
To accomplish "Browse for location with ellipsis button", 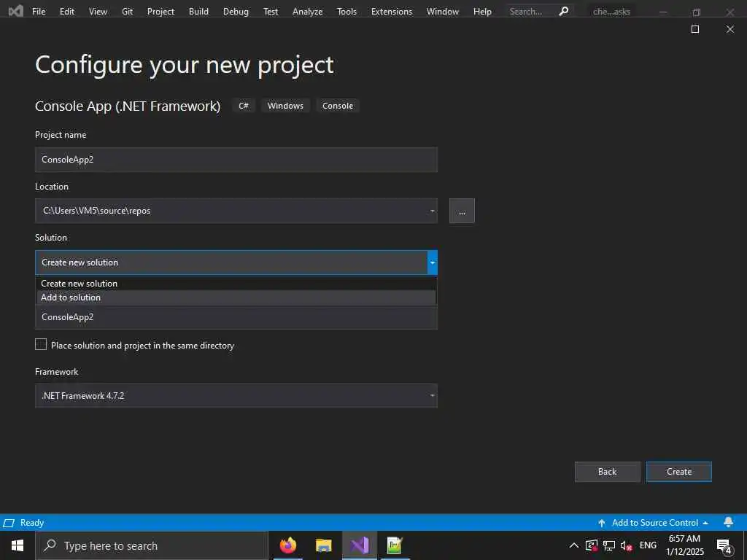I will tap(462, 211).
